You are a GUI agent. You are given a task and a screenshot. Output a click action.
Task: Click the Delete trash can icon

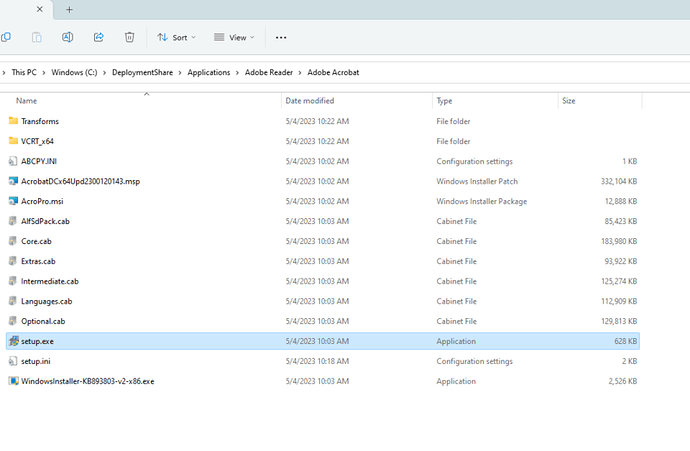(x=129, y=37)
